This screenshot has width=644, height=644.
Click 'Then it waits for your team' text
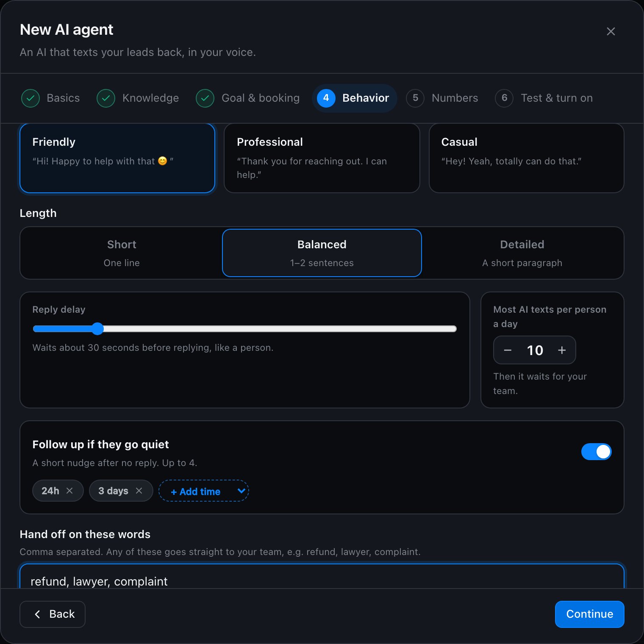tap(540, 383)
